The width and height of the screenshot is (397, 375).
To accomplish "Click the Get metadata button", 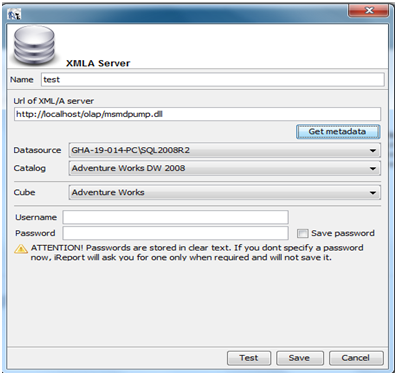I will click(x=338, y=132).
